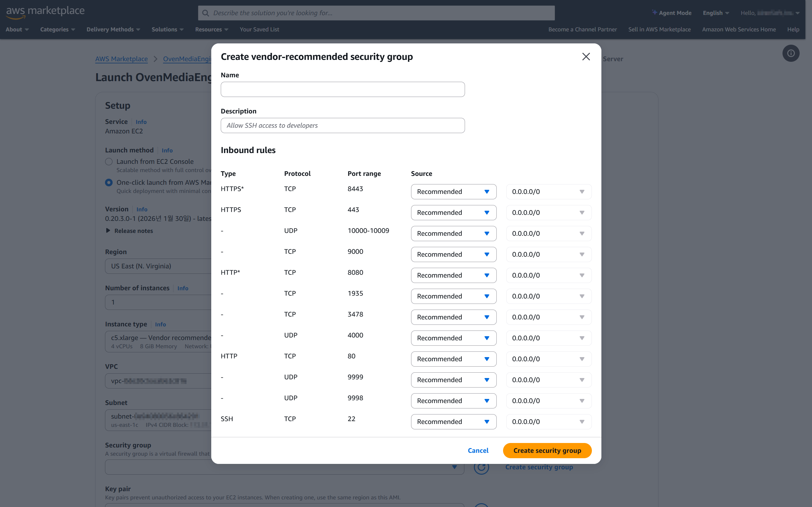Click the security group Name field
The width and height of the screenshot is (812, 507).
(343, 90)
